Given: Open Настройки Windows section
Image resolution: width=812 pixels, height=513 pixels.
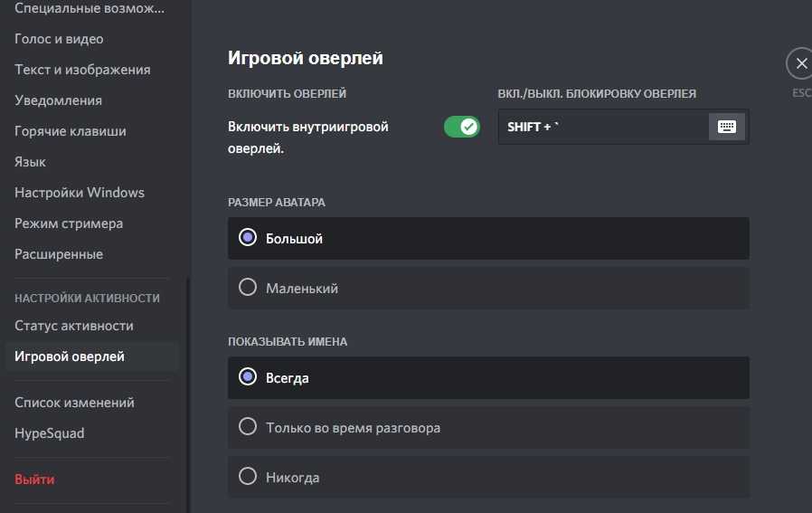Looking at the screenshot, I should pos(80,193).
